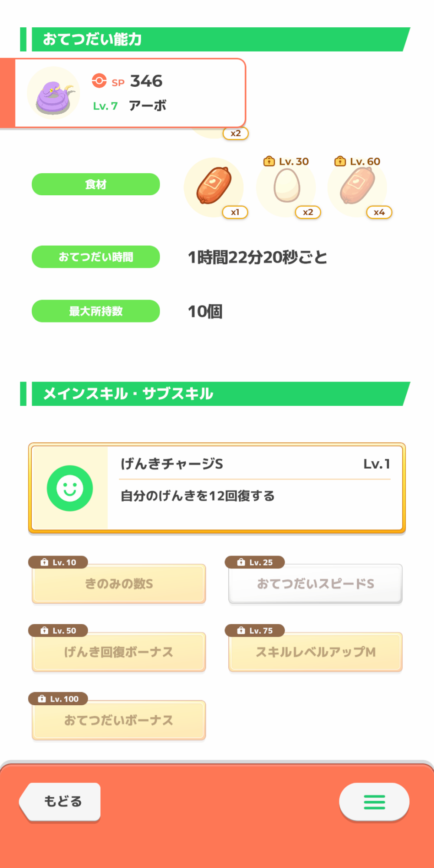434x868 pixels.
Task: Open the hamburger menu button
Action: 374,802
